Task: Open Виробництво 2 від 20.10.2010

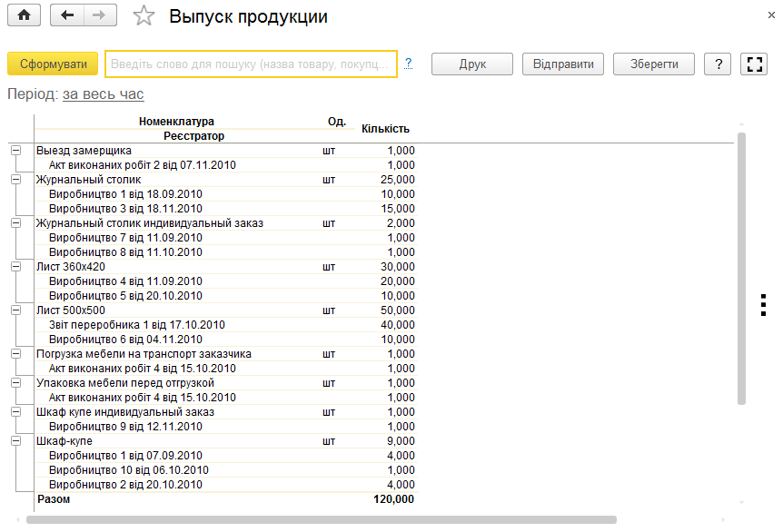Action: point(125,484)
